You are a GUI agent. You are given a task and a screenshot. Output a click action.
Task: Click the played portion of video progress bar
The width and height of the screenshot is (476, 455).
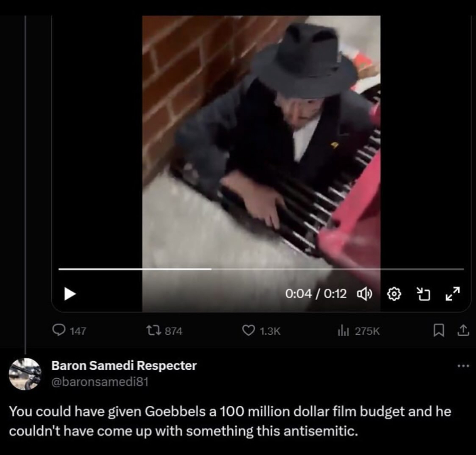(x=135, y=269)
